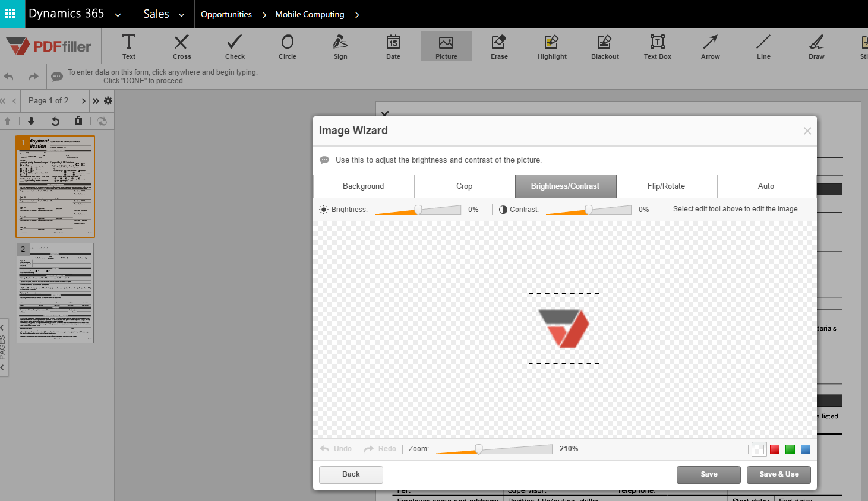Select the Circle tool
Viewport: 868px width, 501px height.
pos(288,46)
